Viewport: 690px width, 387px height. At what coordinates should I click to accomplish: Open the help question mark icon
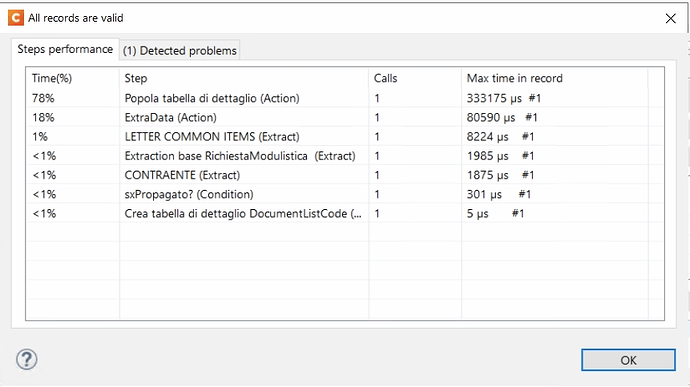(x=27, y=360)
